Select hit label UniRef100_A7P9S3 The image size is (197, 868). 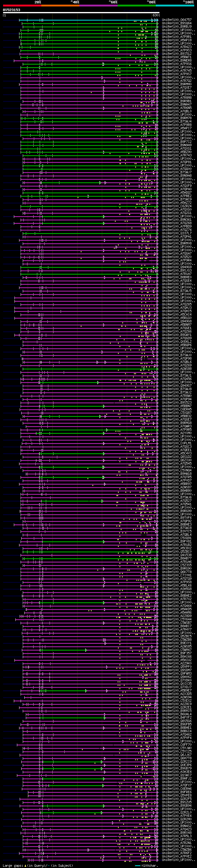[176, 50]
